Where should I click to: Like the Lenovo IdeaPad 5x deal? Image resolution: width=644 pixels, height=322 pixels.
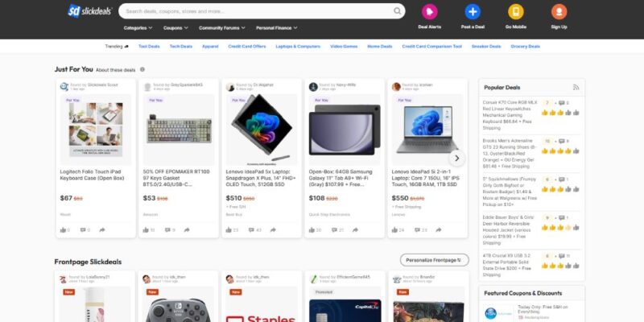tap(229, 230)
